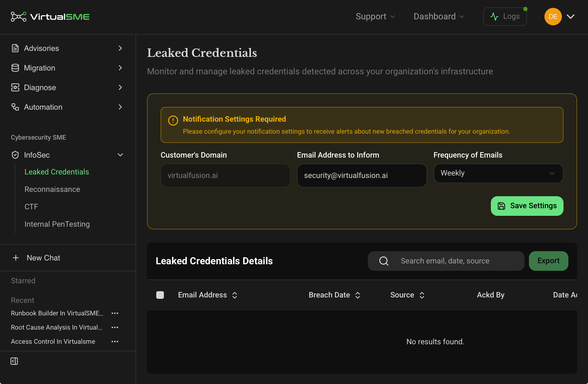Click the Export button
Screen dimensions: 588x384
pos(549,261)
